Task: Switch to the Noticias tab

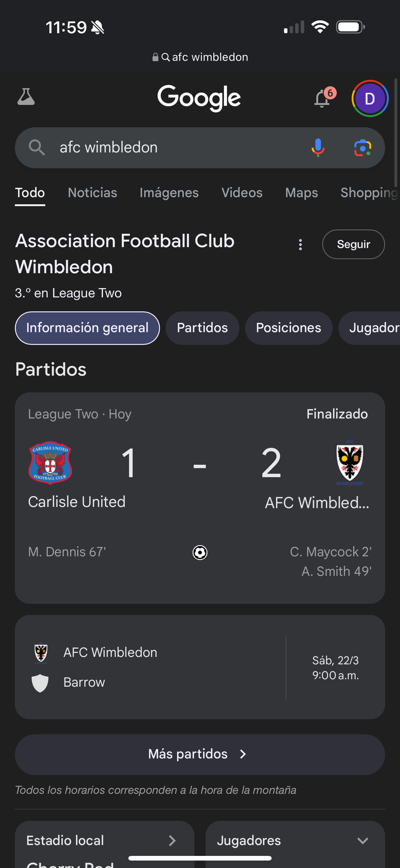Action: pos(93,193)
